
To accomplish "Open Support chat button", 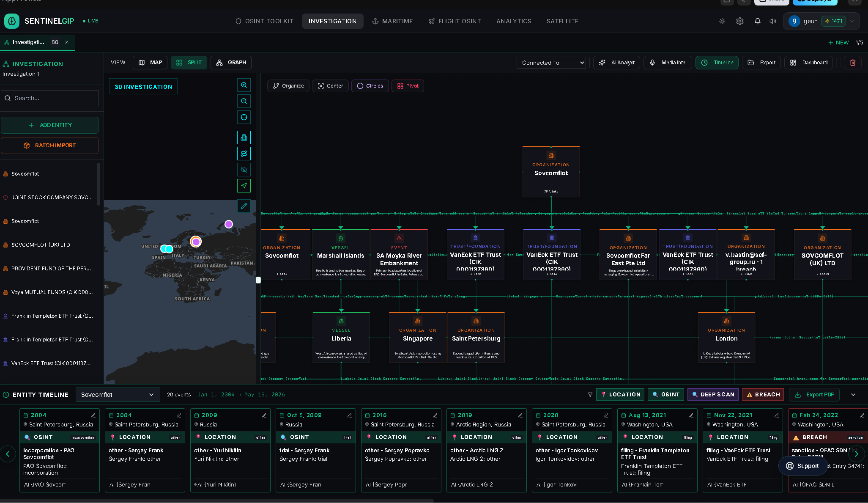I will [802, 466].
